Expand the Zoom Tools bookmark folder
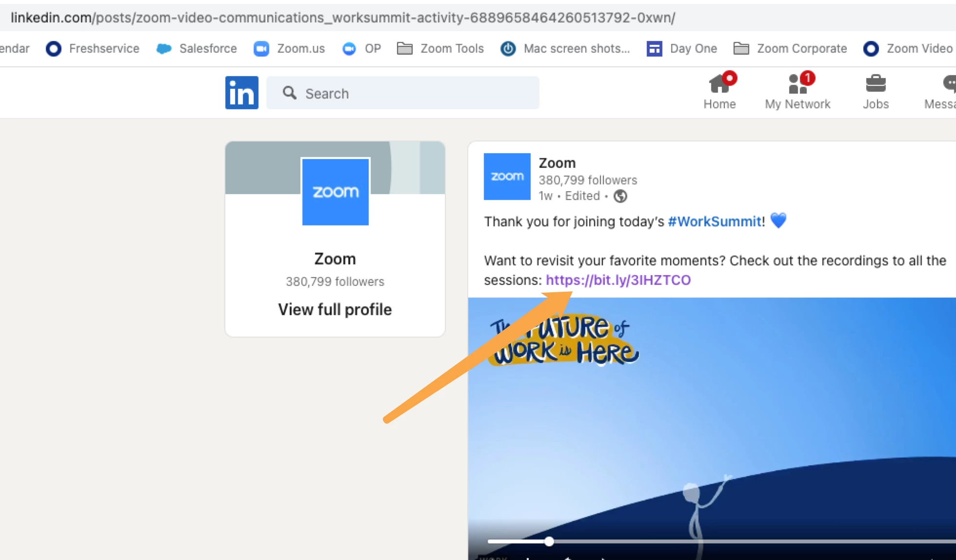This screenshot has height=560, width=956. click(440, 49)
